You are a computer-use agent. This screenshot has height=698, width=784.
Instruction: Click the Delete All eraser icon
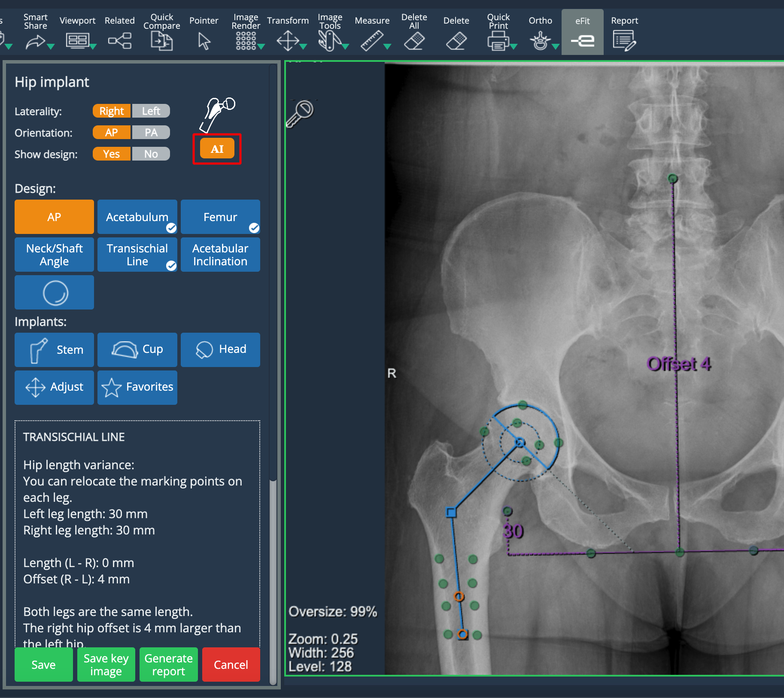coord(414,41)
